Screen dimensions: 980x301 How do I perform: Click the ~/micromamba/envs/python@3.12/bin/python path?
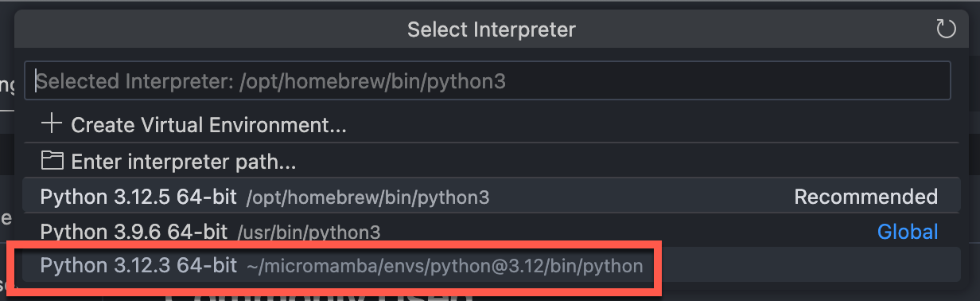[445, 266]
